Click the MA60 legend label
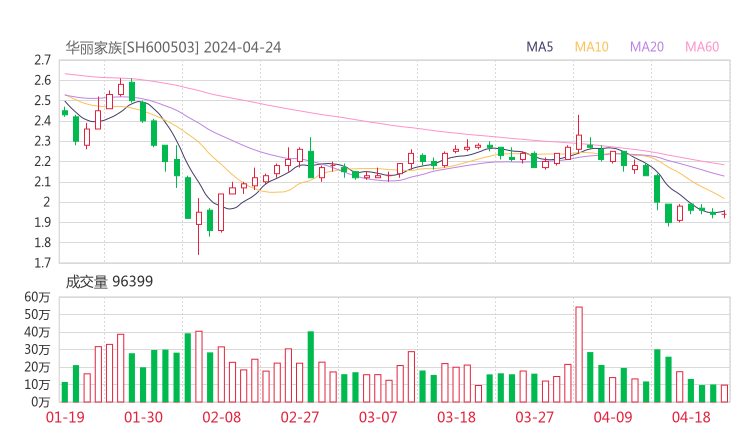This screenshot has width=740, height=440. coord(702,47)
